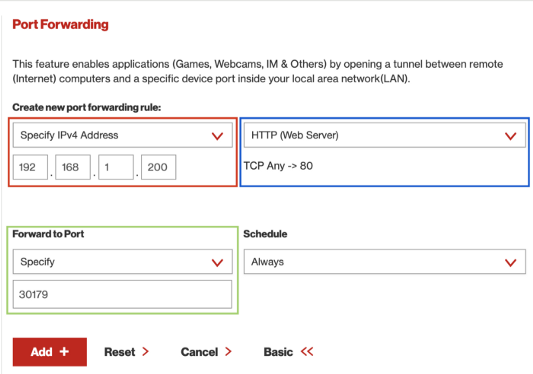
Task: Click the first IP octet field 192
Action: tap(30, 167)
